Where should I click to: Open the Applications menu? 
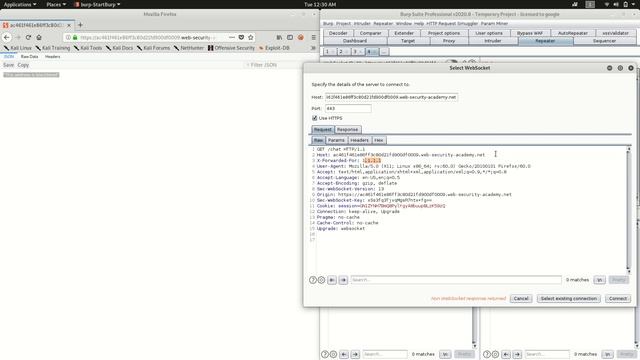(20, 4)
